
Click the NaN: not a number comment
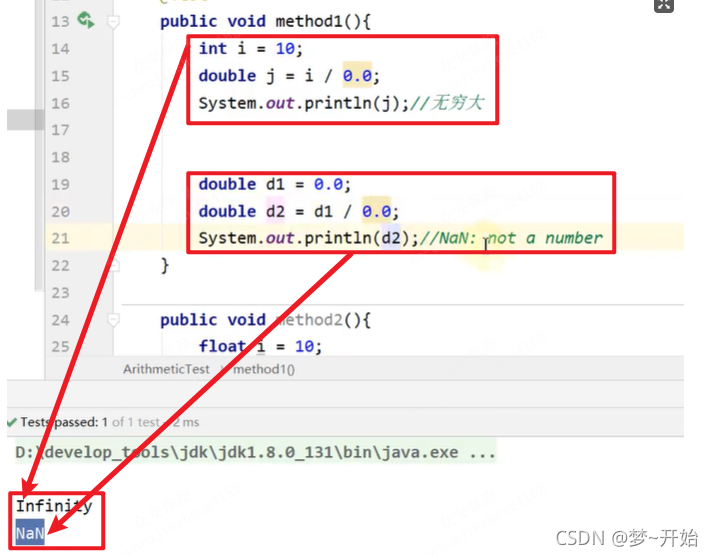[512, 238]
